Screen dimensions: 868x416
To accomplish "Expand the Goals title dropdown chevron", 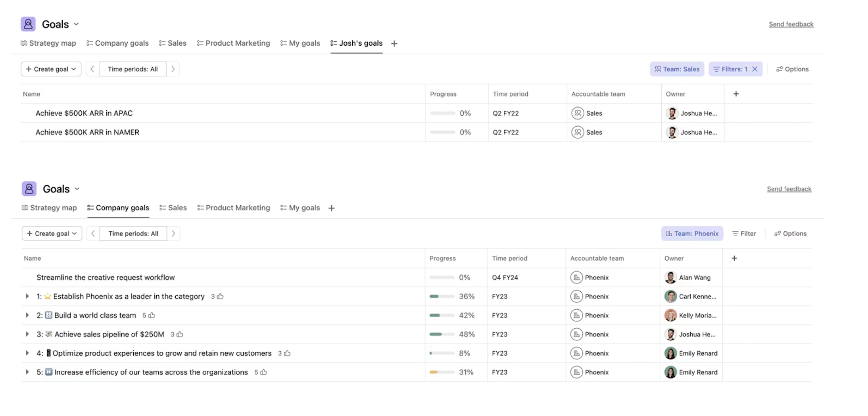I will click(x=76, y=24).
